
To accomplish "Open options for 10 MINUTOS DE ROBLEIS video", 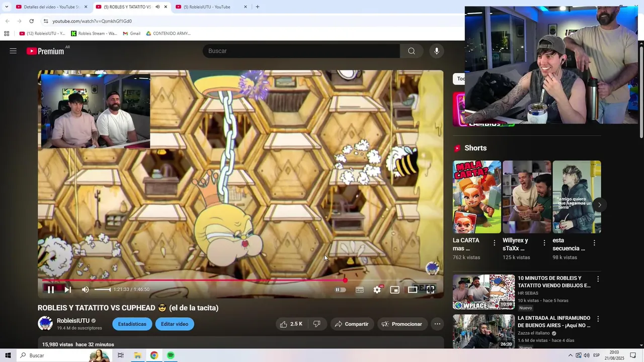I will coord(598,279).
